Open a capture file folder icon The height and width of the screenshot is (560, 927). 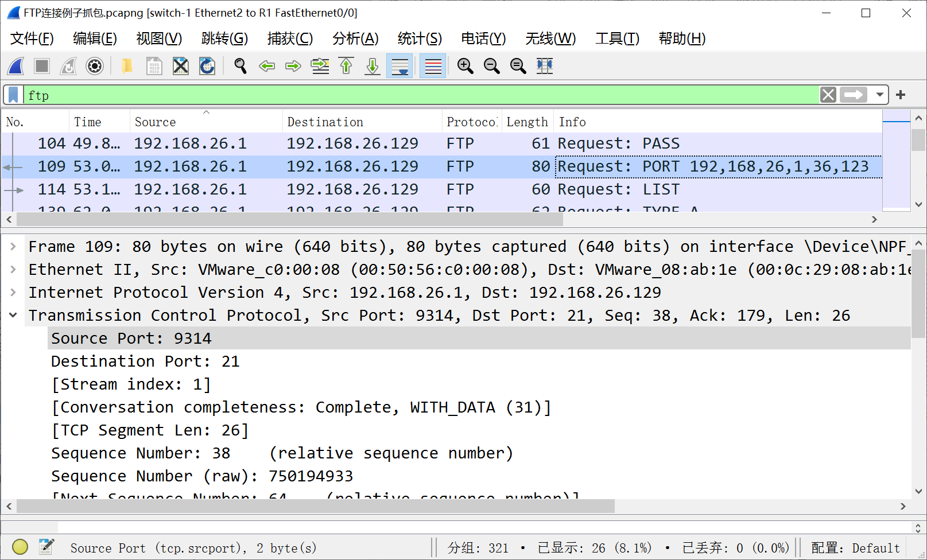[x=127, y=66]
